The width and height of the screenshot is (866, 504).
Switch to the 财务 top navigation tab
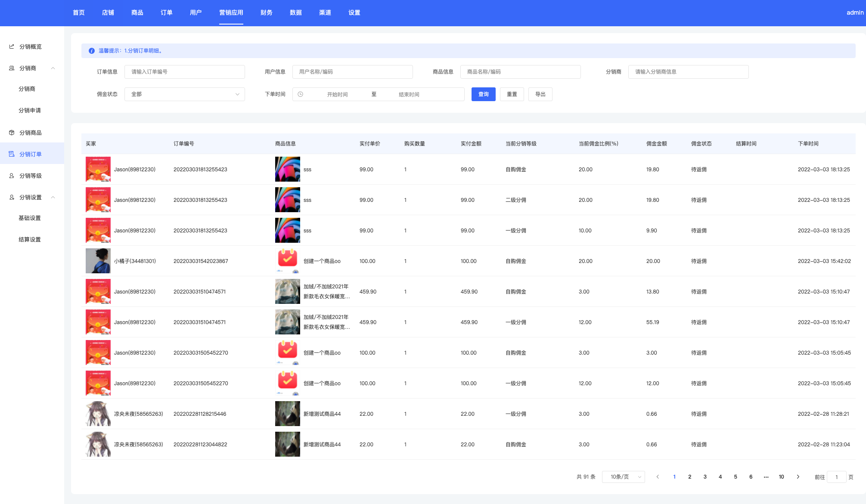266,12
